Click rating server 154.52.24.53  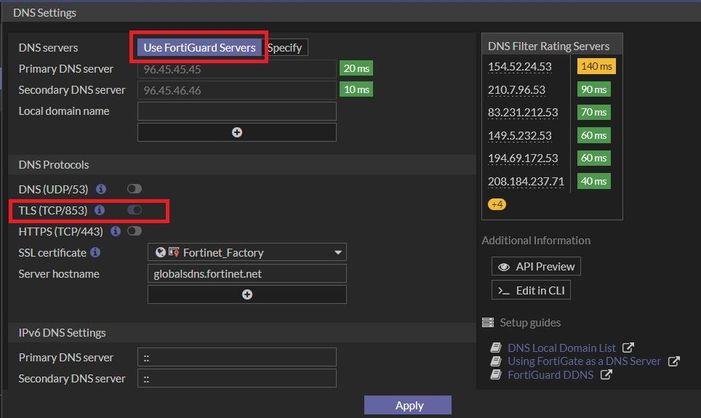click(519, 67)
